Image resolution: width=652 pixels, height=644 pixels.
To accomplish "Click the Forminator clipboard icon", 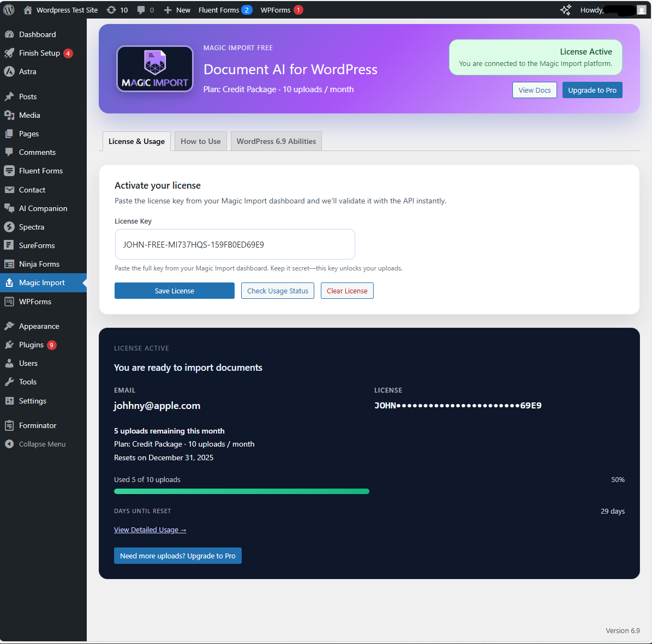I will click(9, 425).
